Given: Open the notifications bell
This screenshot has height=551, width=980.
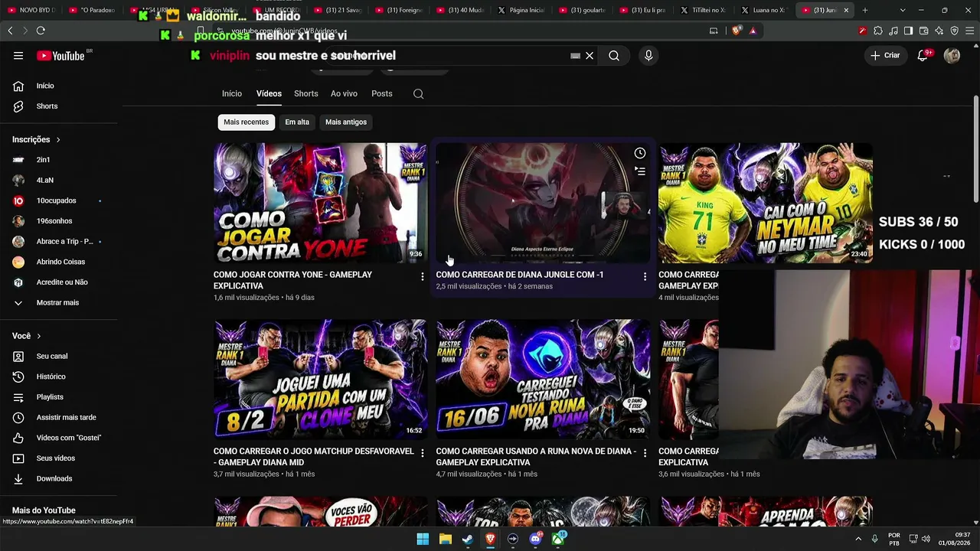Looking at the screenshot, I should tap(923, 55).
